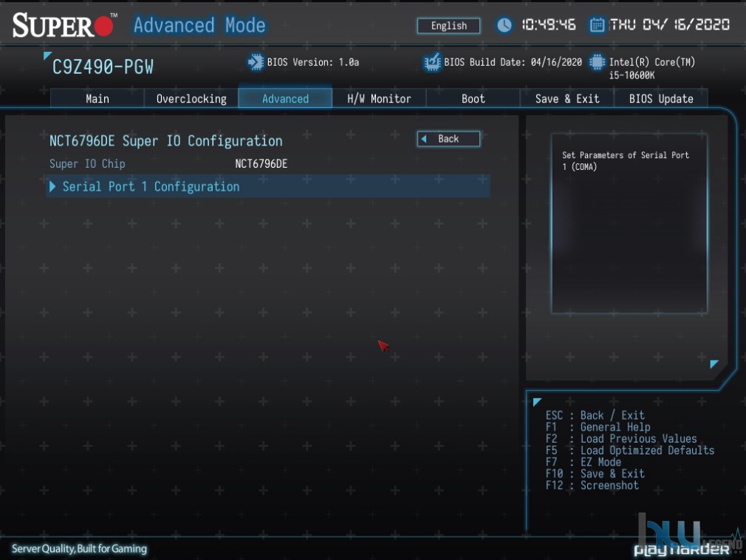Click F2 : Load Previous Values hint

[621, 439]
